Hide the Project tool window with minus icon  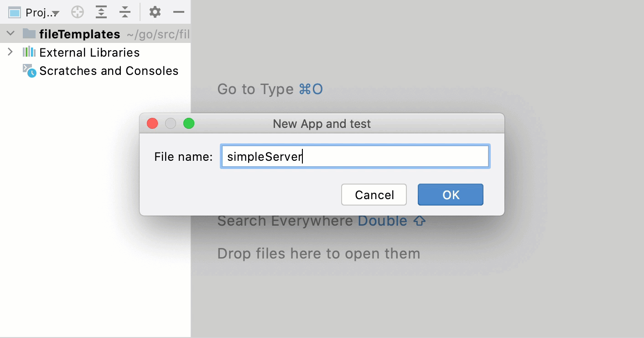[178, 12]
